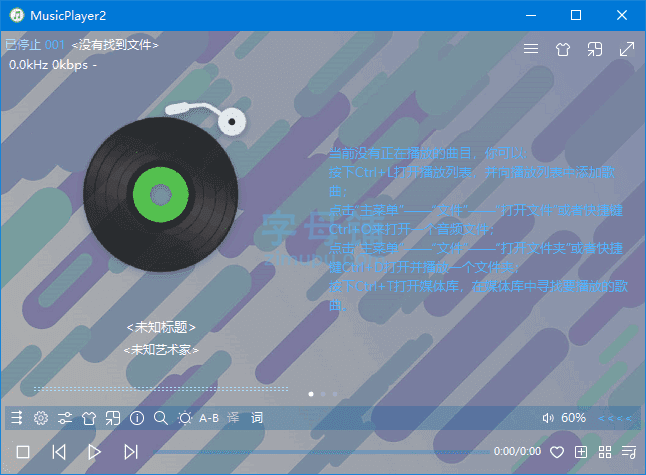Click the <未知艺术家> artist text
The width and height of the screenshot is (646, 475).
pos(161,350)
